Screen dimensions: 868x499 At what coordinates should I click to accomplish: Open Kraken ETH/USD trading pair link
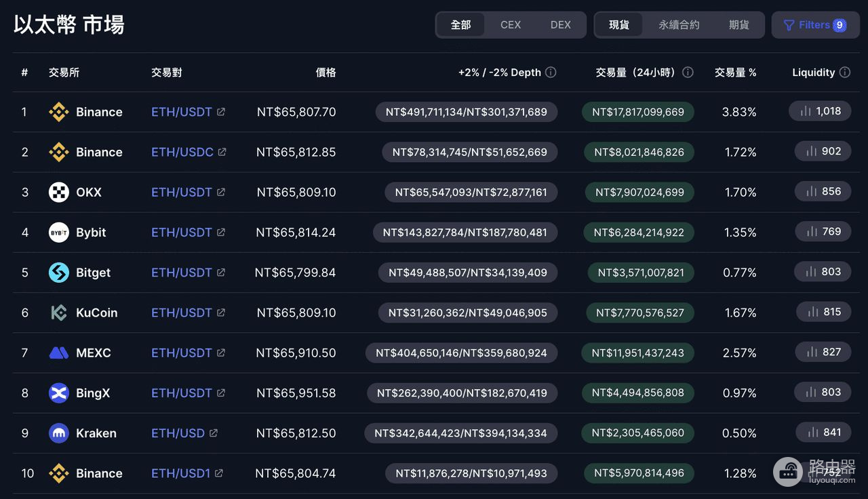tap(178, 433)
